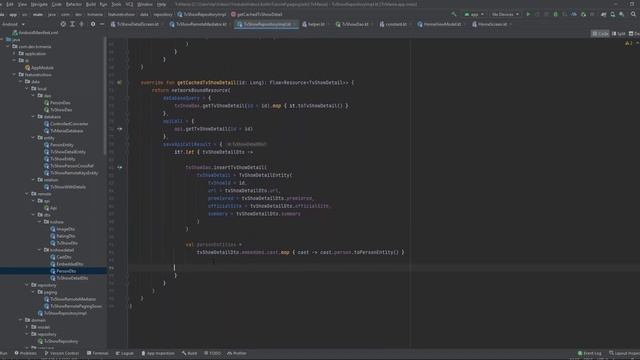Collapse the entity folder node
This screenshot has height=360, width=640.
33,138
